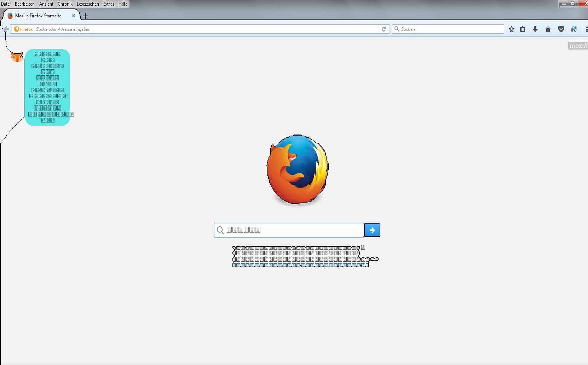The image size is (588, 365).
Task: Minimize the Firefox window
Action: [x=564, y=4]
